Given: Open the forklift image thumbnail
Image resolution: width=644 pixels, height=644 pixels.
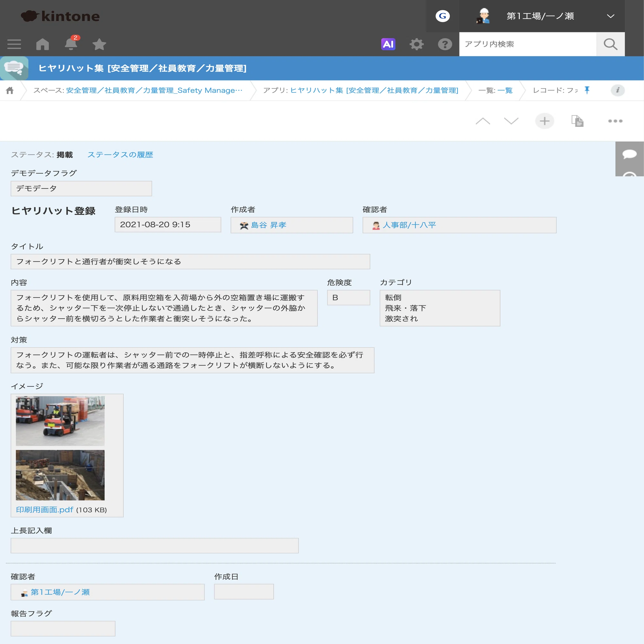Looking at the screenshot, I should tap(60, 421).
